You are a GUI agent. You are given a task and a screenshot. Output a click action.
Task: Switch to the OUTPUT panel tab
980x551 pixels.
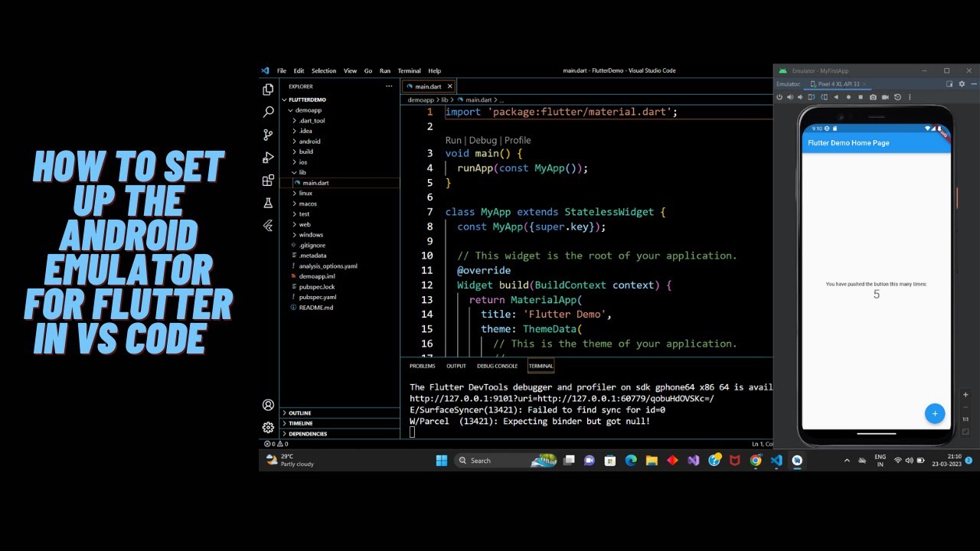click(456, 366)
